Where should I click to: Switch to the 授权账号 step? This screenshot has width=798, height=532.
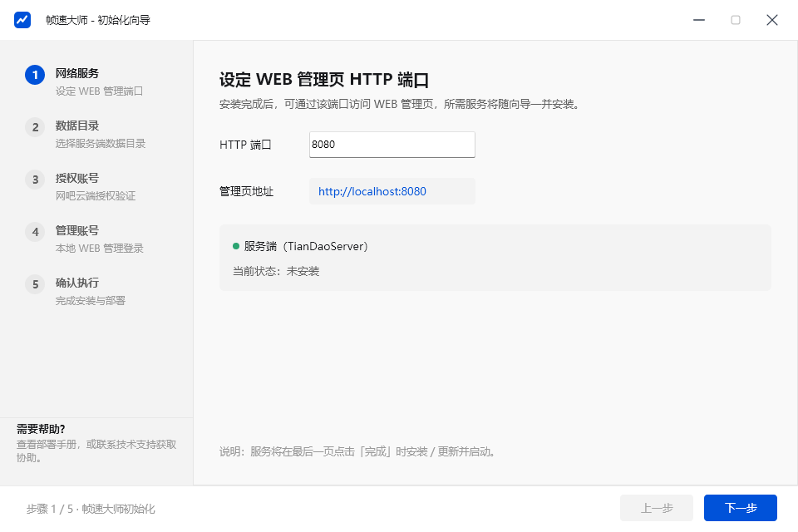coord(77,178)
